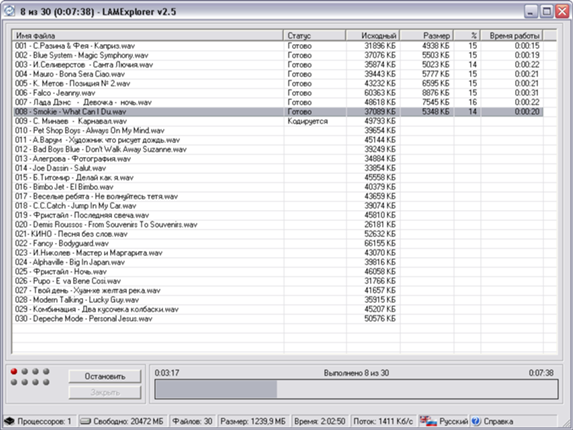
Task: Select highlighted row 008 - Smokie - What Can I Du.wav
Action: tap(278, 112)
